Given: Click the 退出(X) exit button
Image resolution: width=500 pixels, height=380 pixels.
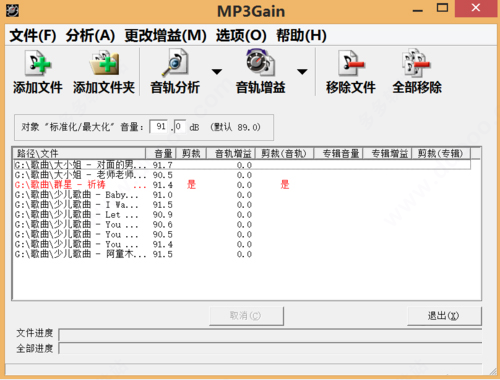Looking at the screenshot, I should click(444, 316).
